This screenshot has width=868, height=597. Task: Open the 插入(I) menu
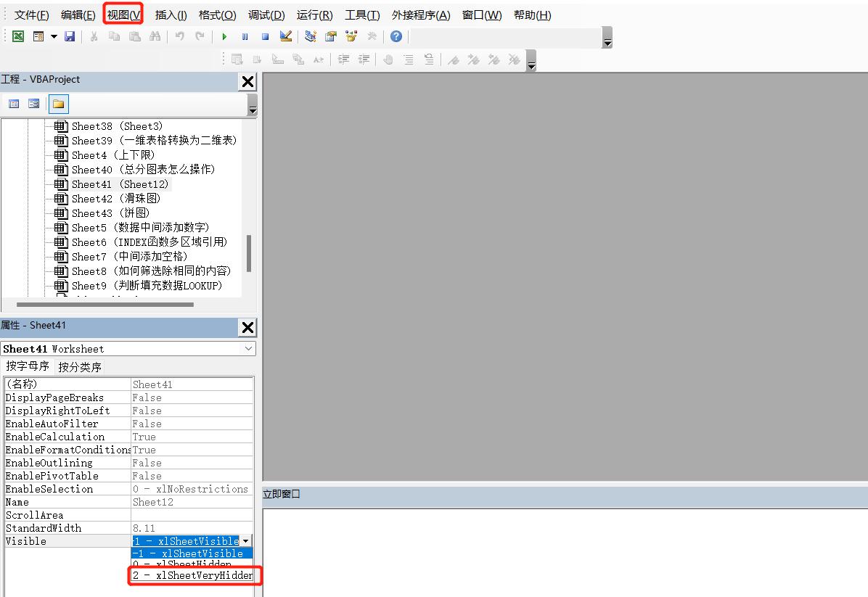[x=171, y=15]
